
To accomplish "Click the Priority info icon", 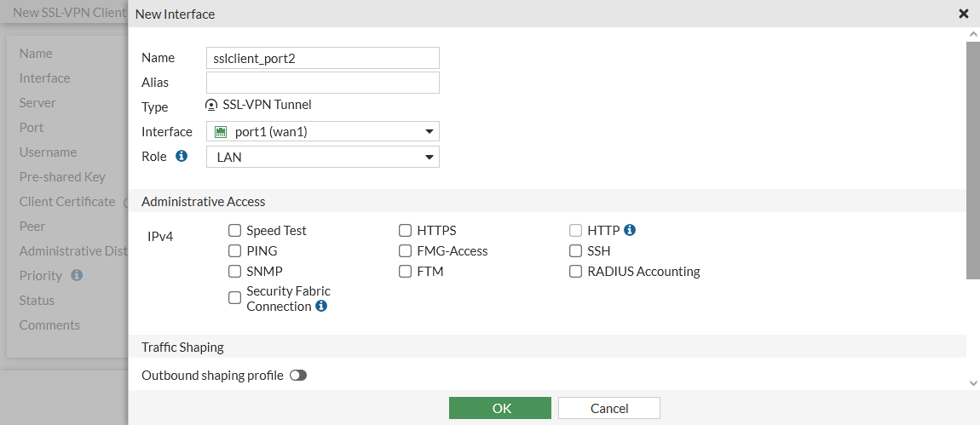I will 77,275.
